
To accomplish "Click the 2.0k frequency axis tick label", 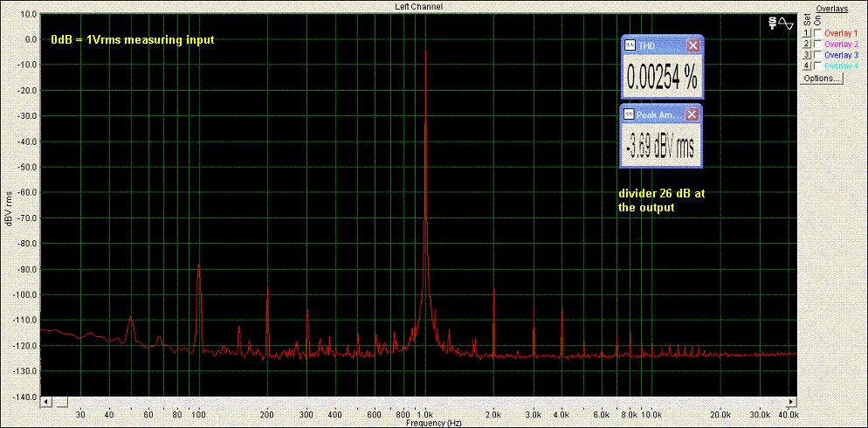I will (493, 414).
